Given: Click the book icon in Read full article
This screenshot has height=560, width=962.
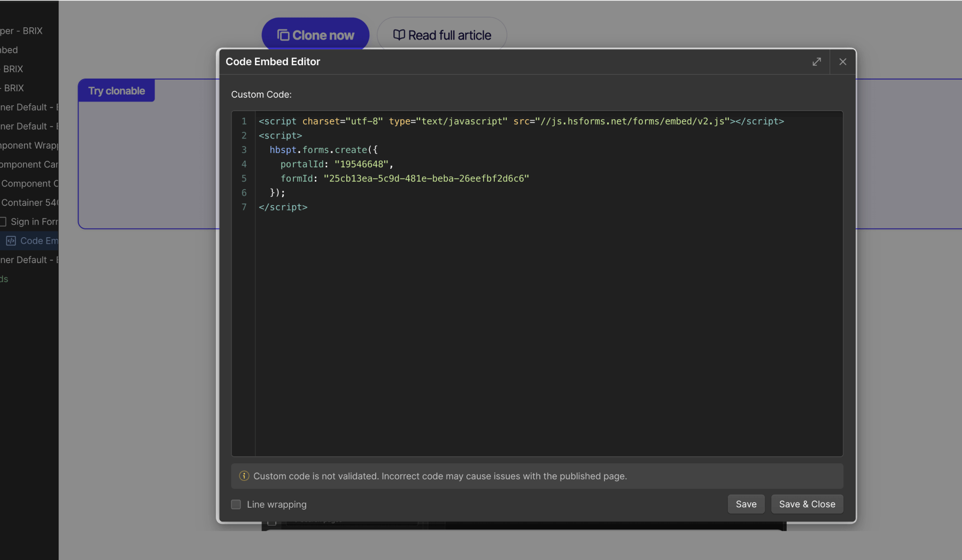Looking at the screenshot, I should coord(399,35).
